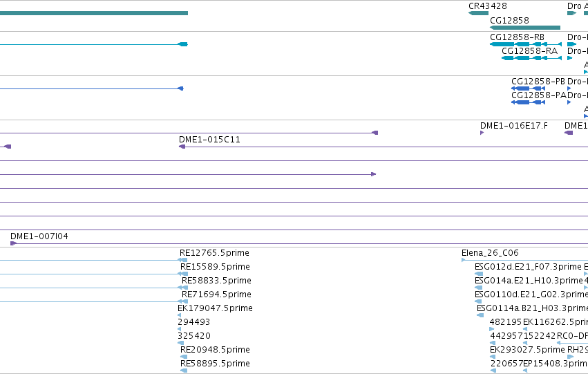Viewport: 588px width, 374px height.
Task: Select the 325420 feature label
Action: pyautogui.click(x=194, y=336)
